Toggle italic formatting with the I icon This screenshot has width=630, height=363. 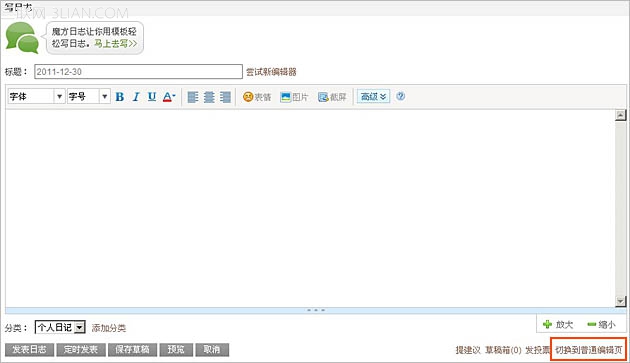coord(136,97)
